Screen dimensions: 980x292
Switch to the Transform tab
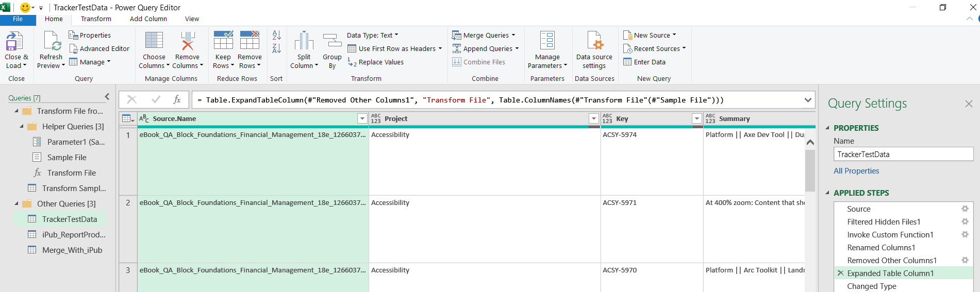pyautogui.click(x=96, y=19)
